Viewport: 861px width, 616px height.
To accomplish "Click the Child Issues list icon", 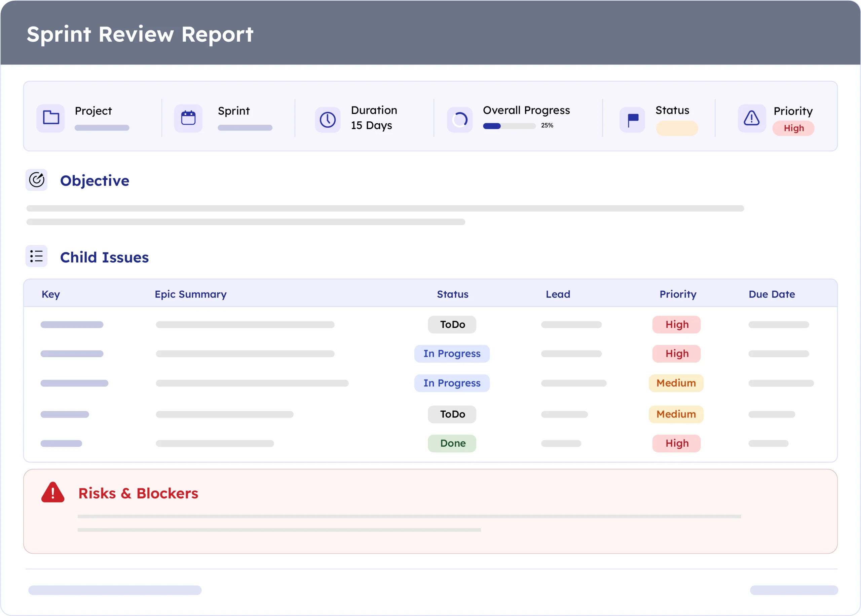I will (x=36, y=256).
